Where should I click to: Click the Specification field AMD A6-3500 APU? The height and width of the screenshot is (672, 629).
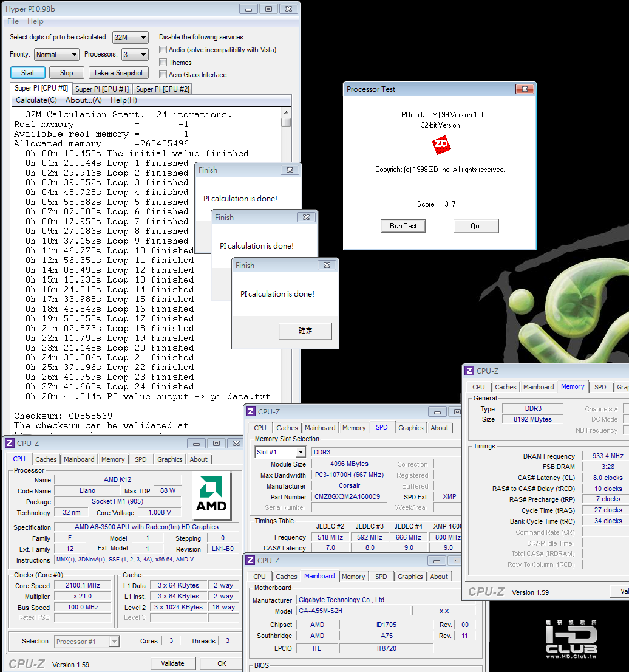point(146,527)
